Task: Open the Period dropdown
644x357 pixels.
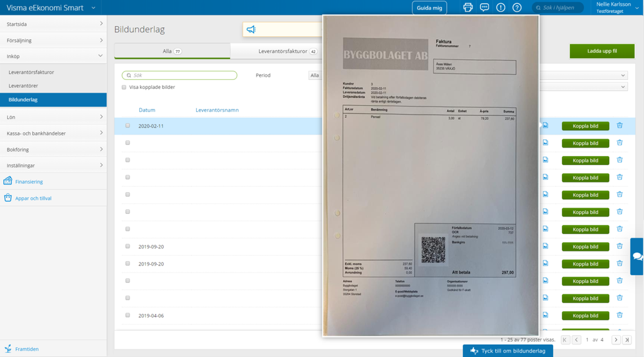Action: pyautogui.click(x=316, y=75)
